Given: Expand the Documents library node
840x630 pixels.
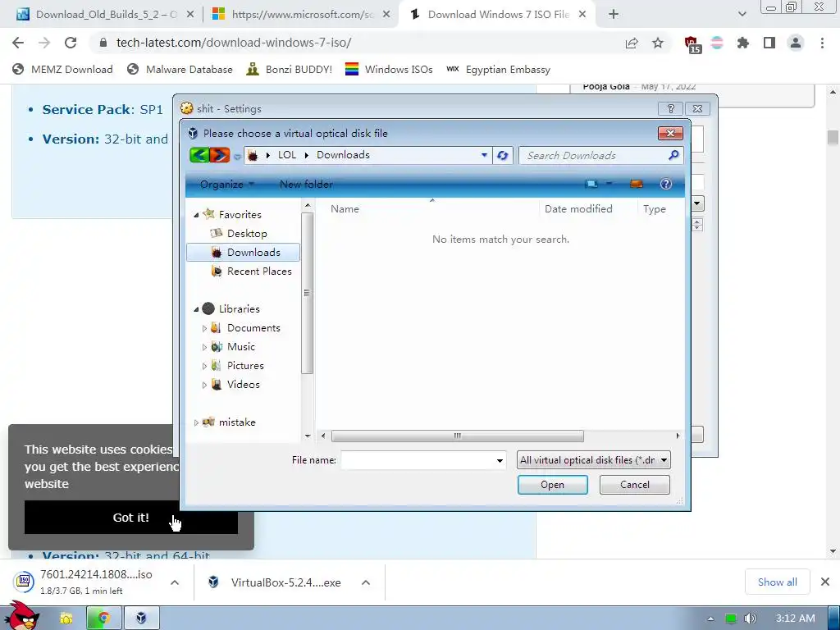Looking at the screenshot, I should click(x=204, y=328).
